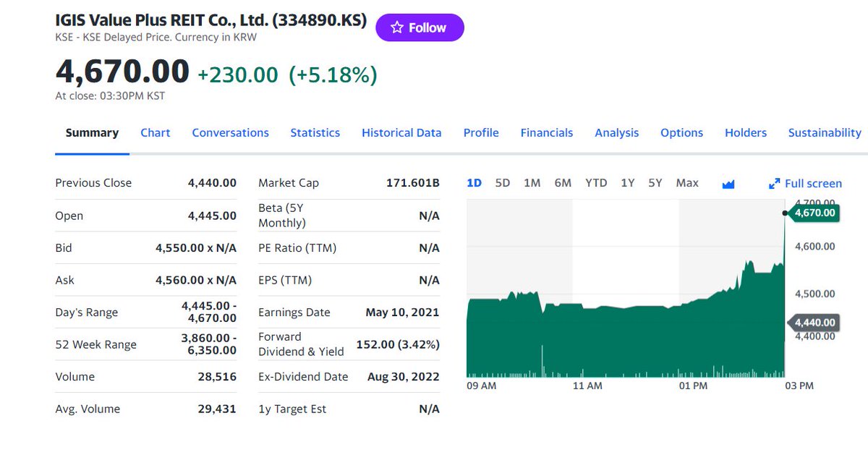Click the Full screen expand arrows icon

coord(774,184)
